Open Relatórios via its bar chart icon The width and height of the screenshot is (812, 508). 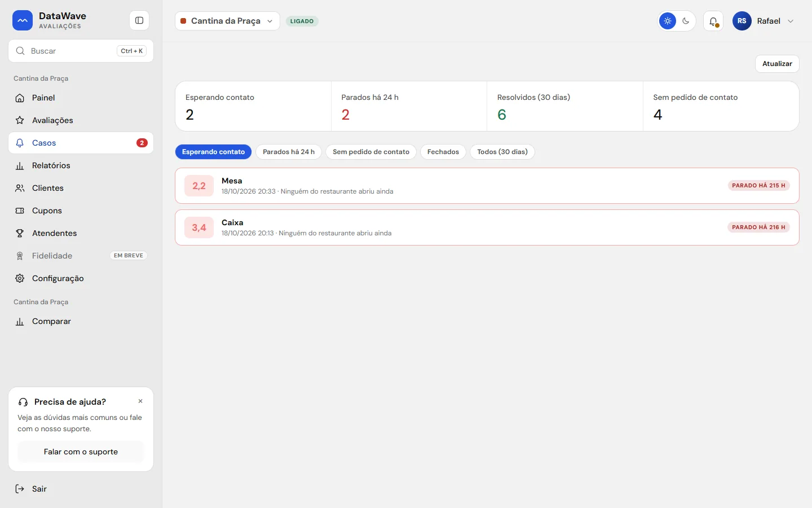click(x=20, y=165)
